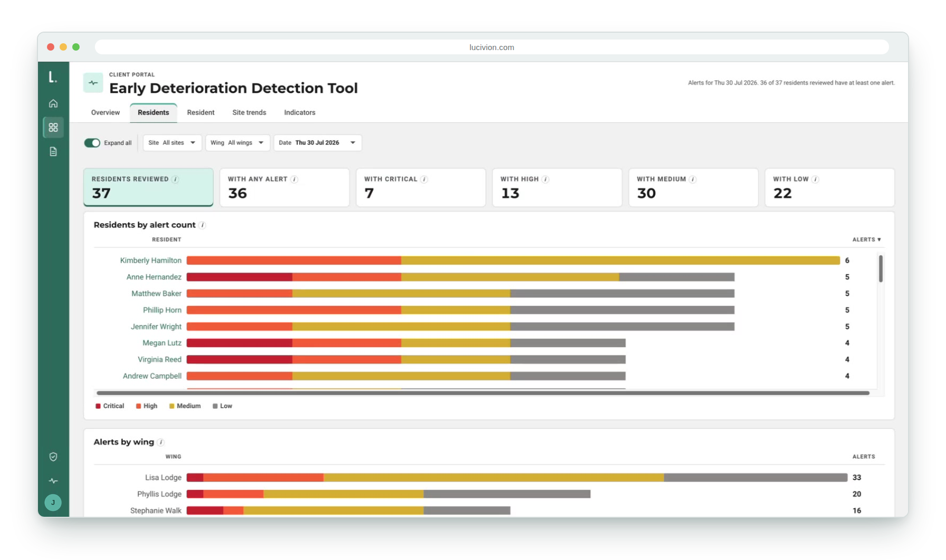946x560 pixels.
Task: Click info icon beside With High
Action: [546, 179]
